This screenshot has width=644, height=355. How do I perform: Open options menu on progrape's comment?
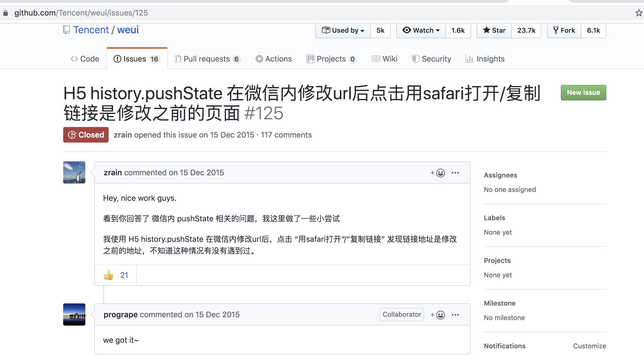(x=455, y=315)
